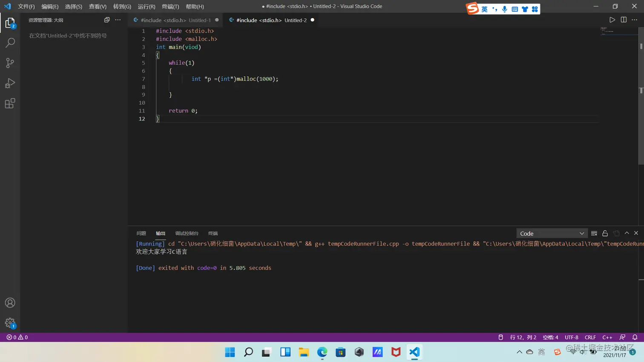Viewport: 644px width, 362px height.
Task: Open the 选择(S) menu
Action: point(74,6)
